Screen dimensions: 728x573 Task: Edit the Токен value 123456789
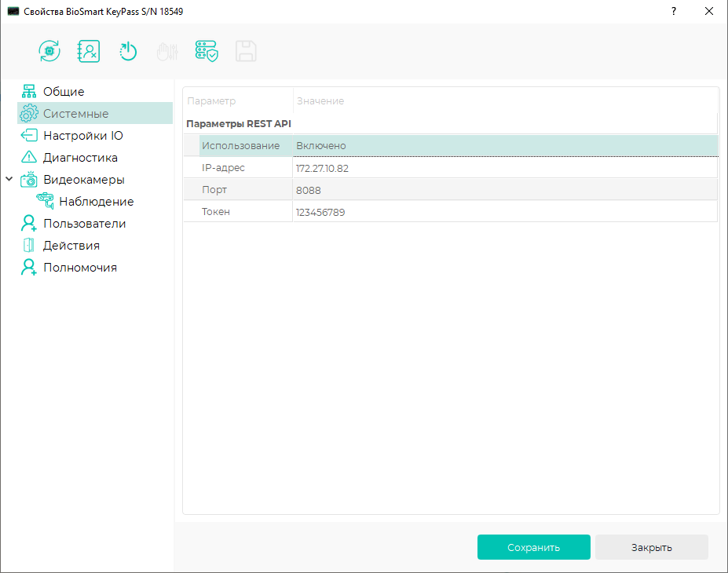coord(506,212)
